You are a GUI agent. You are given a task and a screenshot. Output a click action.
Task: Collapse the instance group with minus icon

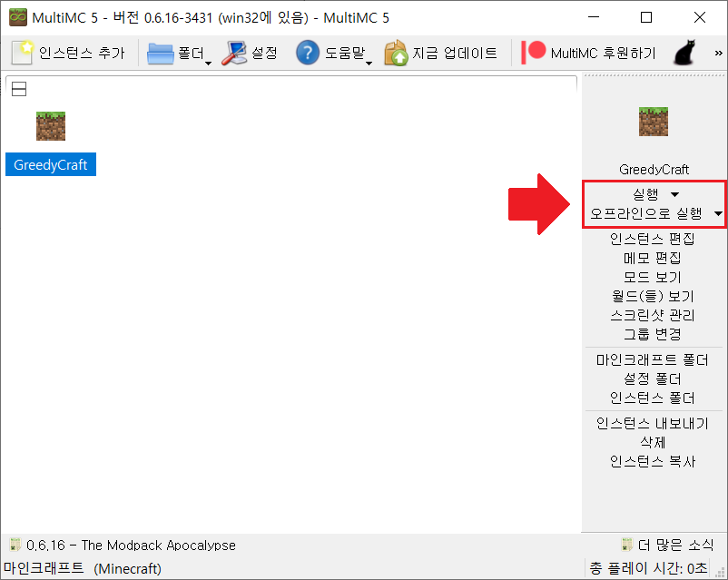point(19,89)
